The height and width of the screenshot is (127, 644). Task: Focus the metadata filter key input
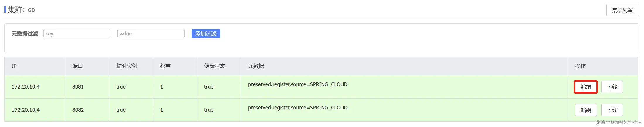click(77, 34)
